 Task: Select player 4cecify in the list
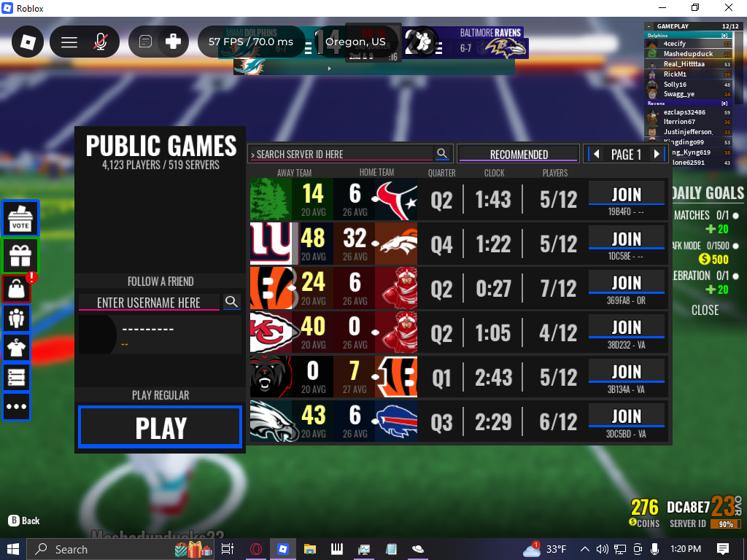[x=689, y=43]
